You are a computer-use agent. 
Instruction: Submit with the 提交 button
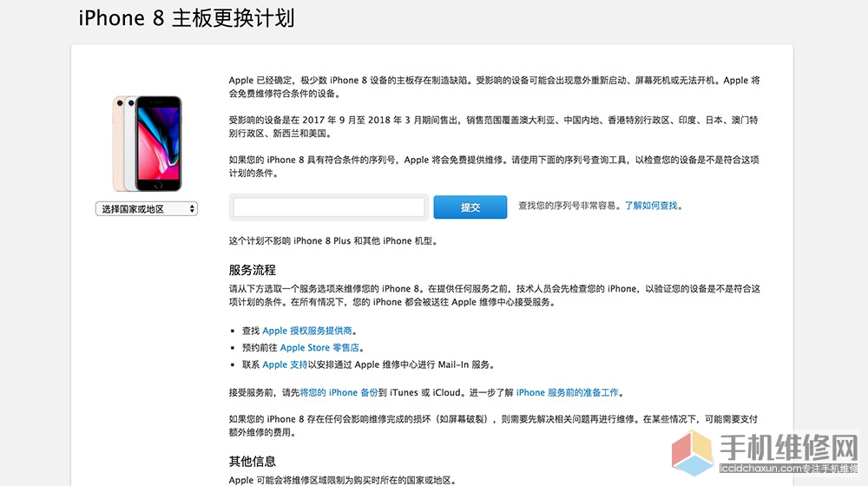pyautogui.click(x=470, y=207)
